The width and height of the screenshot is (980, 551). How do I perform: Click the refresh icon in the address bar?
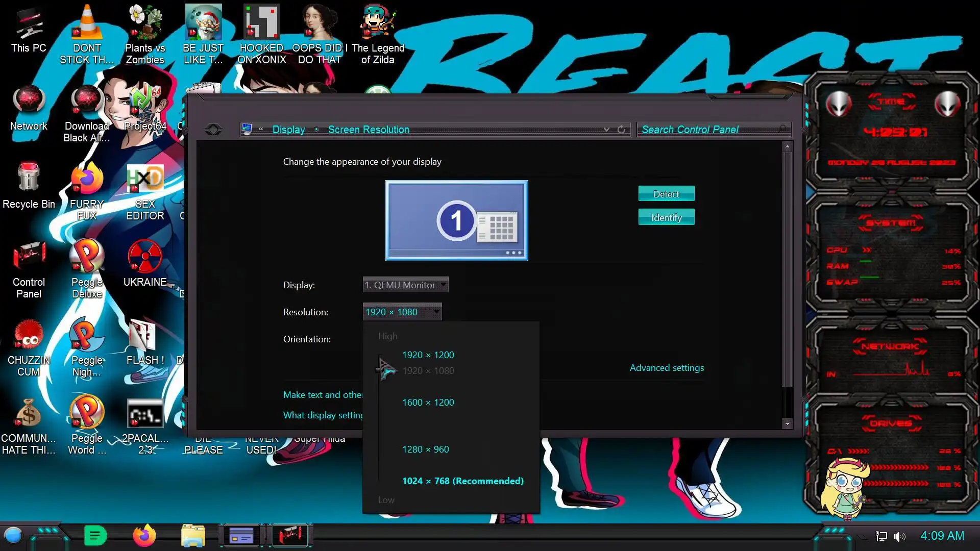tap(621, 130)
